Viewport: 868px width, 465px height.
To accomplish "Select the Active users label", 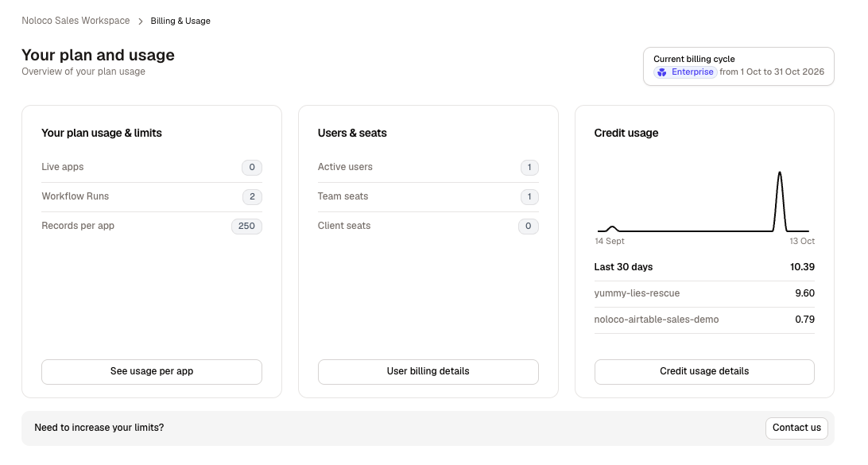I will coord(345,167).
